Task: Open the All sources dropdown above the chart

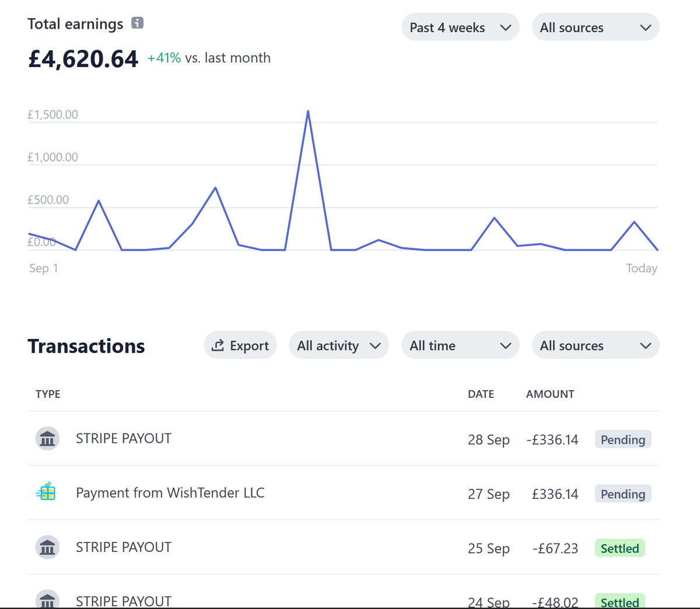Action: pos(596,27)
